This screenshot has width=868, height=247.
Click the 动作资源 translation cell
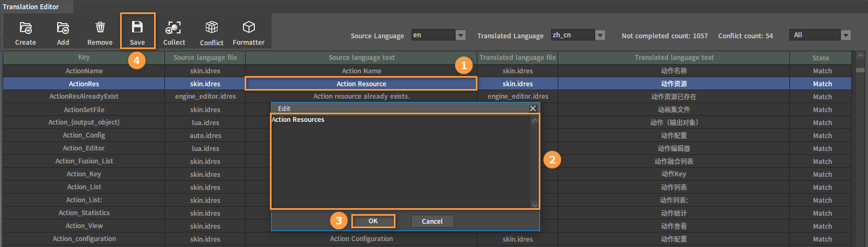pos(674,84)
